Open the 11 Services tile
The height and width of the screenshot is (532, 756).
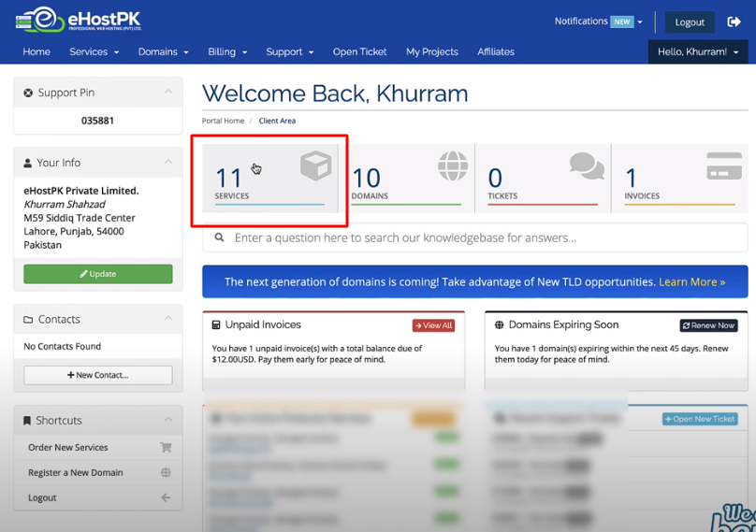coord(270,179)
